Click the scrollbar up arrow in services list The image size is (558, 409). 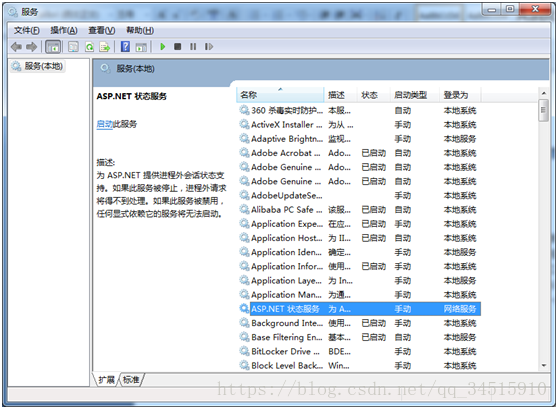[543, 93]
